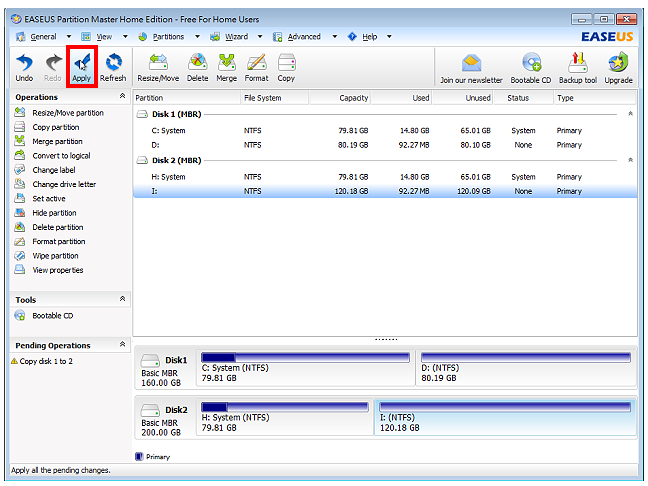648x486 pixels.
Task: Select pending operation Copy disk 1 to 2
Action: (x=42, y=361)
